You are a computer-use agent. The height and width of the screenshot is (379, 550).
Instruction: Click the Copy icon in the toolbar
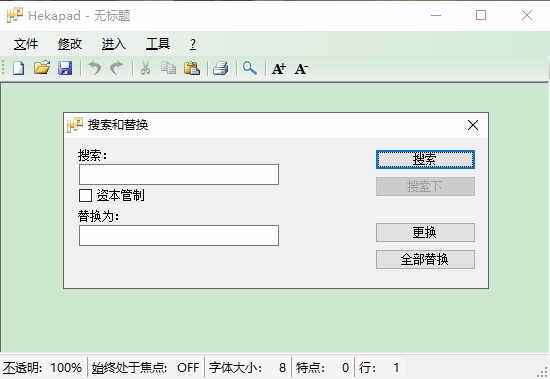pyautogui.click(x=168, y=68)
